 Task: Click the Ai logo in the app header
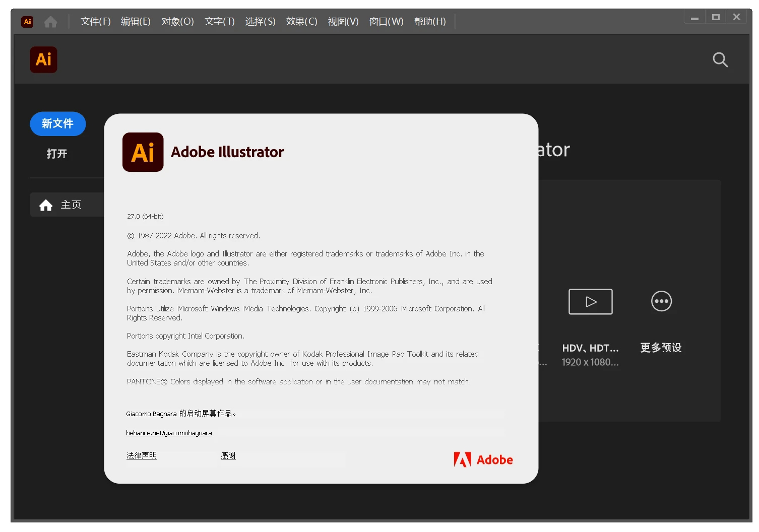(x=43, y=59)
